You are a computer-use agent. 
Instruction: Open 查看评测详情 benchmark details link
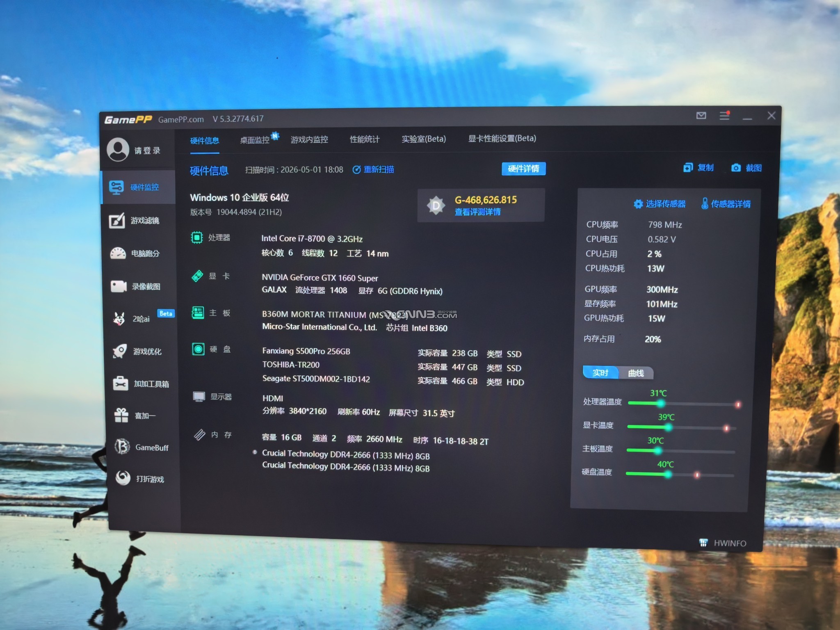click(477, 212)
